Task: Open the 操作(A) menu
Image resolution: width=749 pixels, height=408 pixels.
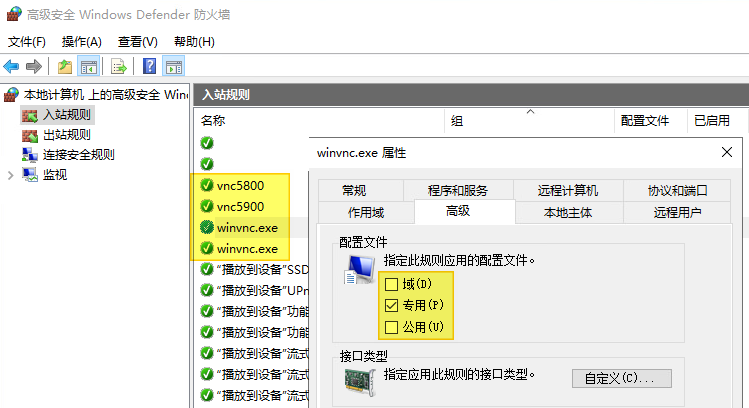Action: (82, 42)
